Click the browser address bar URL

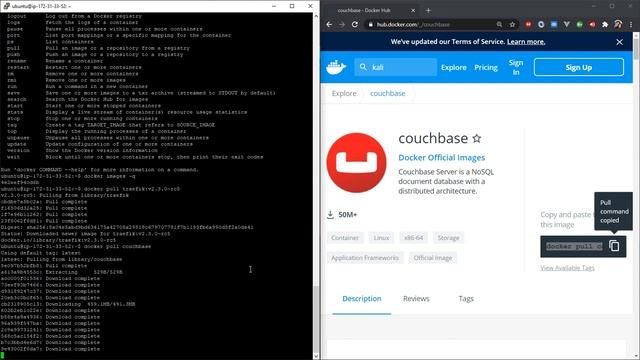(413, 24)
